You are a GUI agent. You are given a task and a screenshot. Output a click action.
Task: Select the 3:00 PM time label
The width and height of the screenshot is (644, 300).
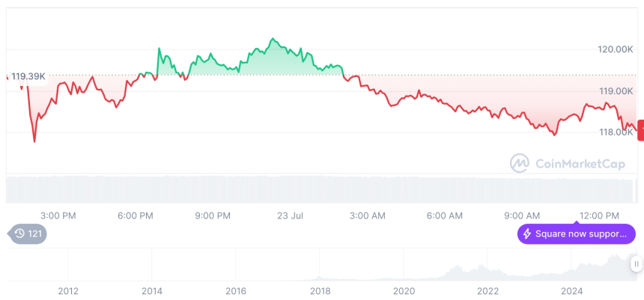(x=58, y=216)
